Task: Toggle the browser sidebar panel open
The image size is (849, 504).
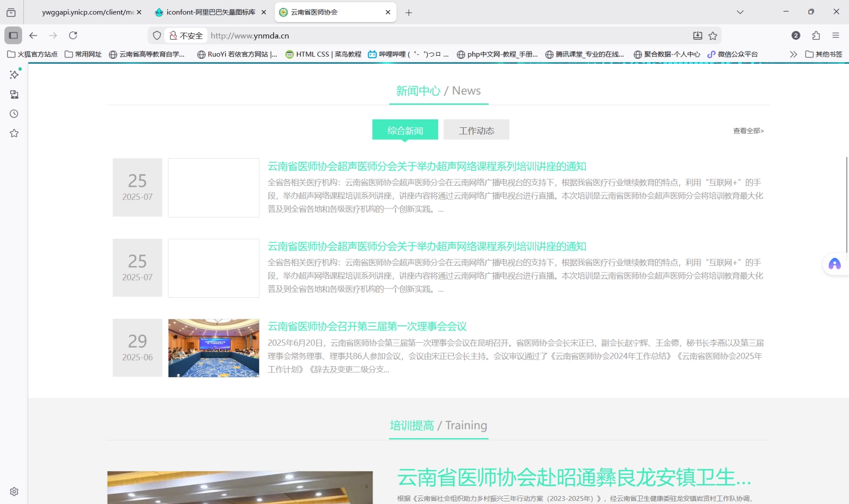Action: pos(13,35)
